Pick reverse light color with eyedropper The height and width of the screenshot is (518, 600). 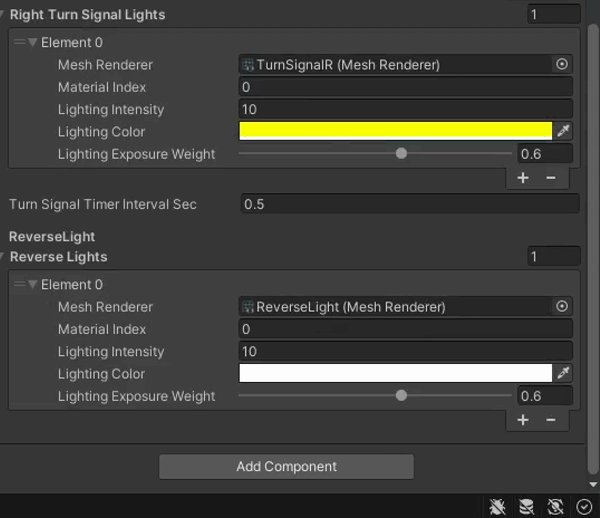tap(563, 373)
